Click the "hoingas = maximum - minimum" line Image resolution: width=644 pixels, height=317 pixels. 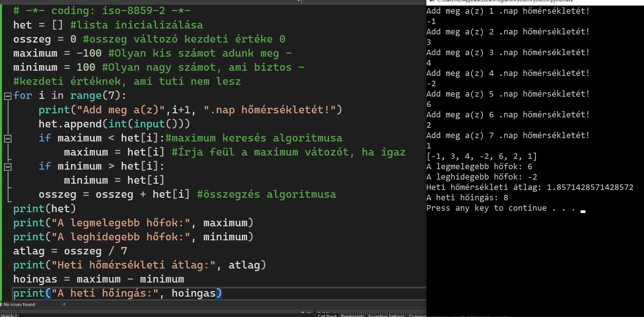[x=98, y=279]
